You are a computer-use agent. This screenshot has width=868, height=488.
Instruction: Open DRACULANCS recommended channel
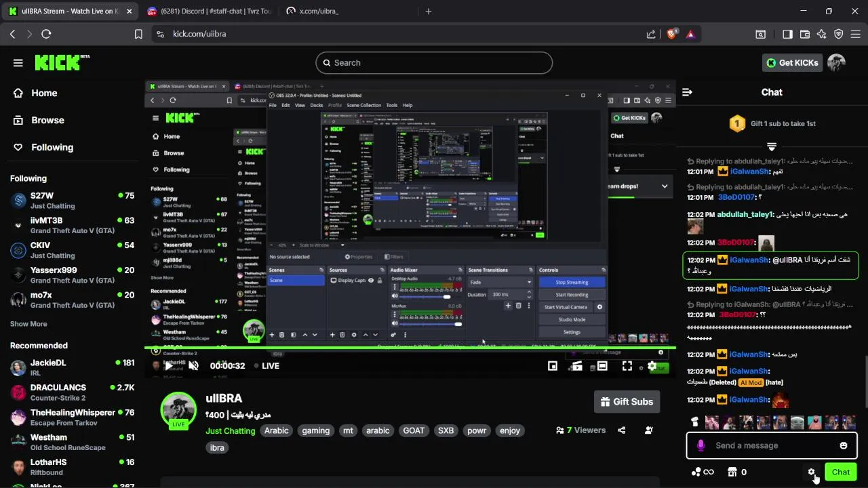click(72, 392)
